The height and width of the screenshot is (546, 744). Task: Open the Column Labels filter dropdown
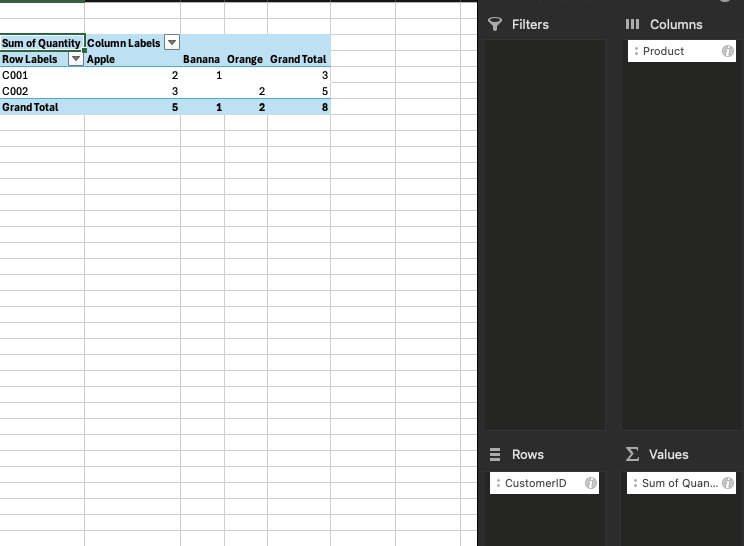[x=171, y=43]
